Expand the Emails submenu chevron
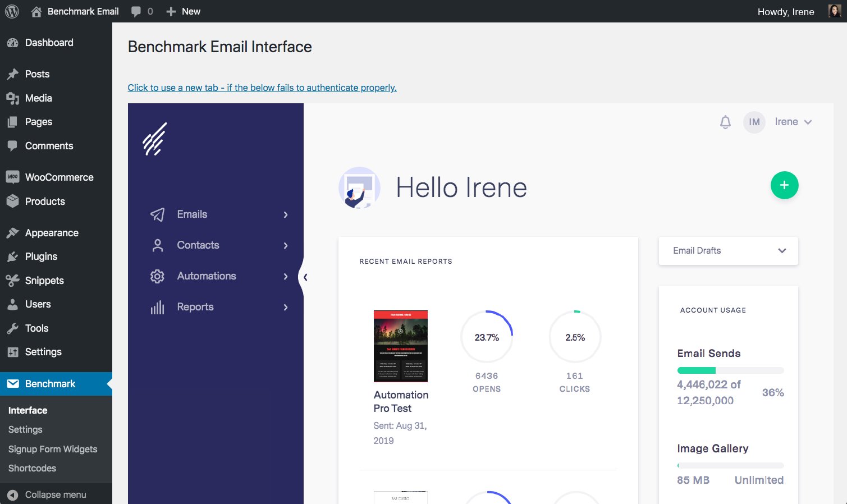 tap(286, 214)
